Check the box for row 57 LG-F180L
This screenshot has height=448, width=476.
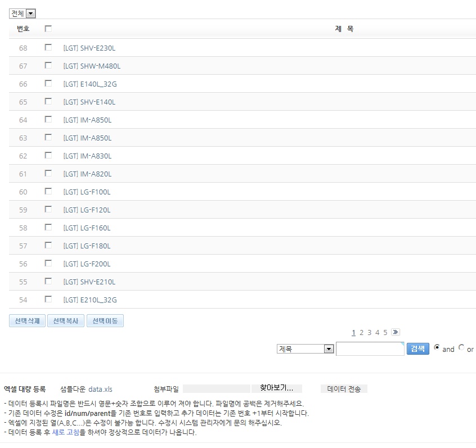48,245
